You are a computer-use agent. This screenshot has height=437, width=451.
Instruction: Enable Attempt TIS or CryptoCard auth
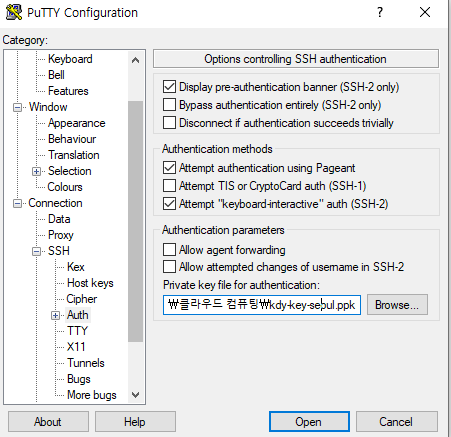pos(169,186)
